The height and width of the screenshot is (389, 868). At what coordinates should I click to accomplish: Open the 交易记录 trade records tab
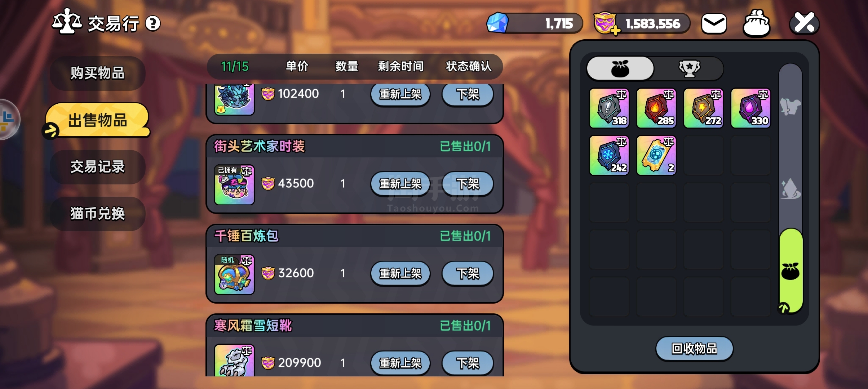pos(97,167)
